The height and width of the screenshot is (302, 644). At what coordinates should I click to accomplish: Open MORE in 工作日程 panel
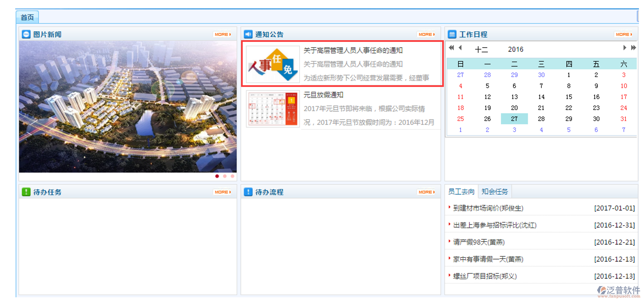[624, 34]
